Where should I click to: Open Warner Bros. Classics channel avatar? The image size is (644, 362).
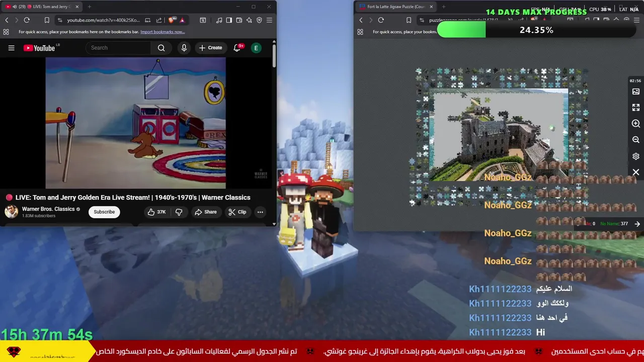click(11, 212)
